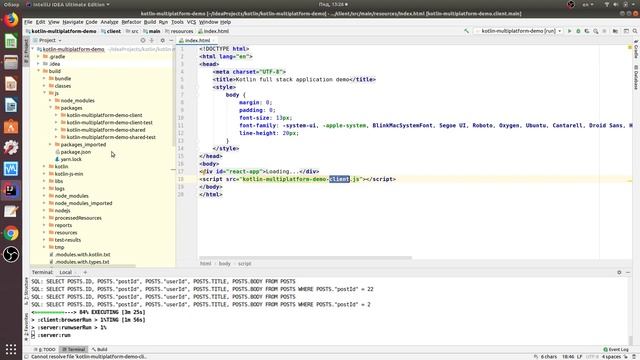Open LibreOffice Writer from the dock
This screenshot has height=360, width=640.
(x=11, y=105)
